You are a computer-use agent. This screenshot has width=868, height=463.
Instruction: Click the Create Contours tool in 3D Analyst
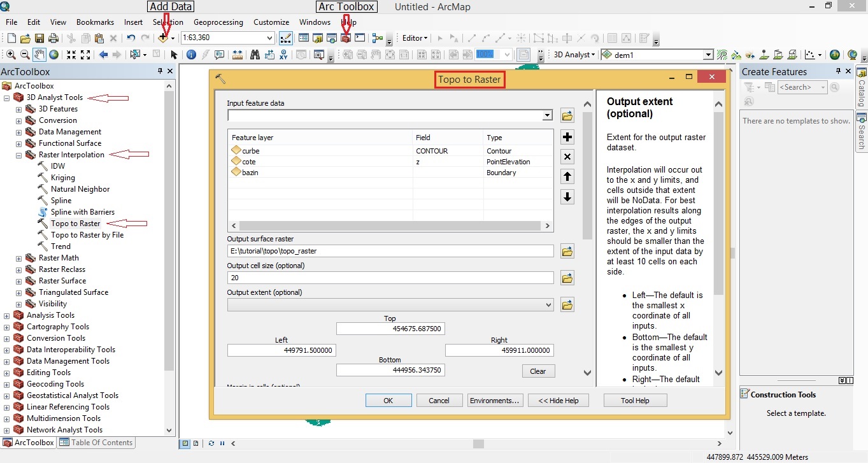(x=722, y=55)
